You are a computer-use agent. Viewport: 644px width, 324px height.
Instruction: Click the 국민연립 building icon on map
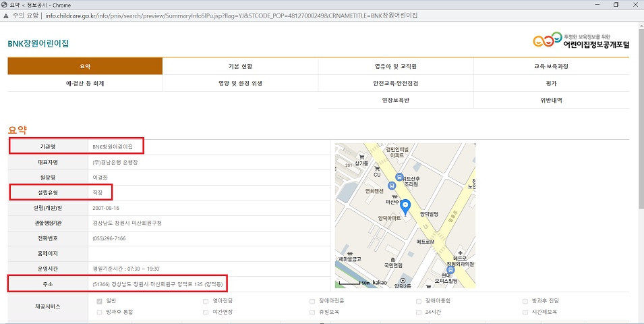393,260
